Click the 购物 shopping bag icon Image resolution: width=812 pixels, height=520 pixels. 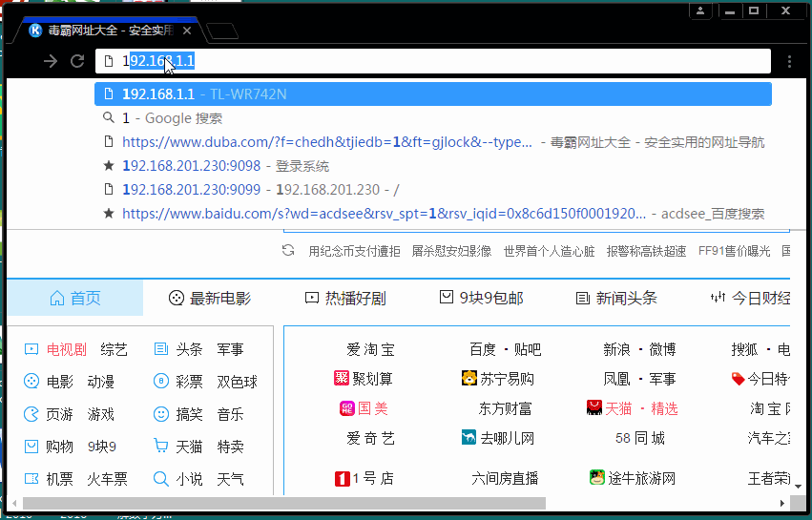pyautogui.click(x=31, y=446)
